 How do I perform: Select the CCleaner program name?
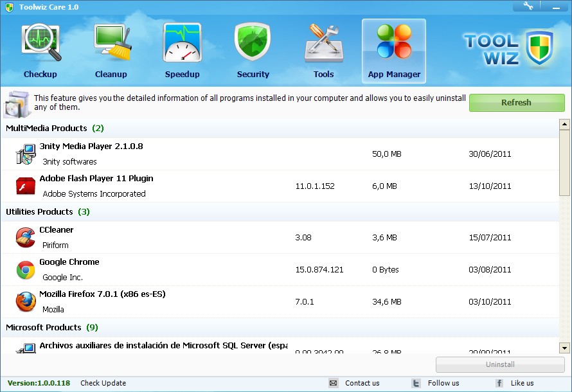click(56, 229)
